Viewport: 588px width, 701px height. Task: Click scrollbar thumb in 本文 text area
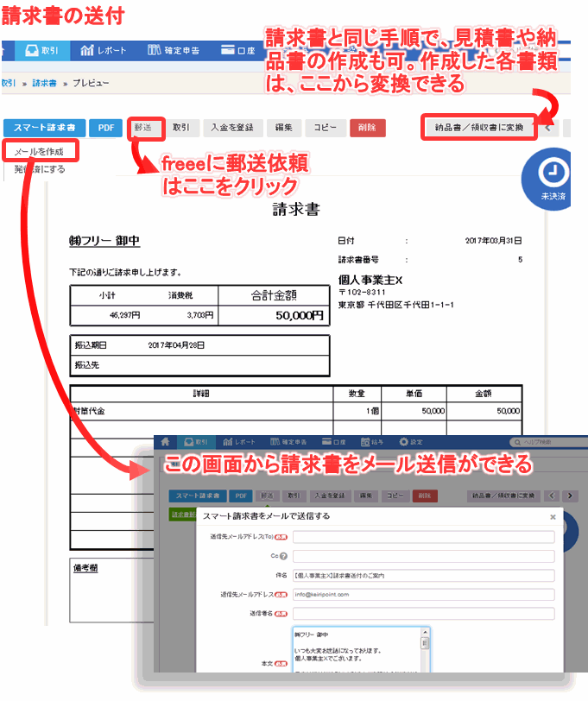point(425,643)
